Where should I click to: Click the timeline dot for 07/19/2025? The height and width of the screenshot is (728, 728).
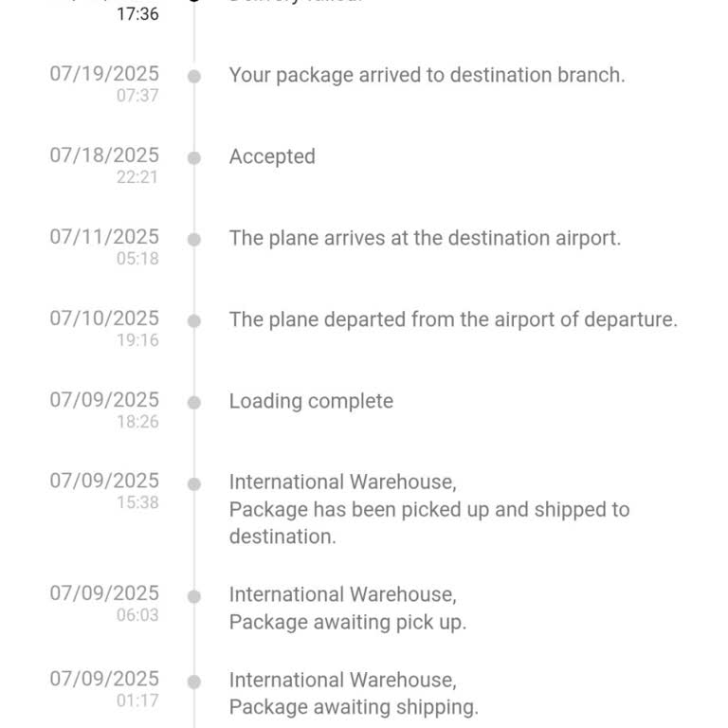coord(194,77)
